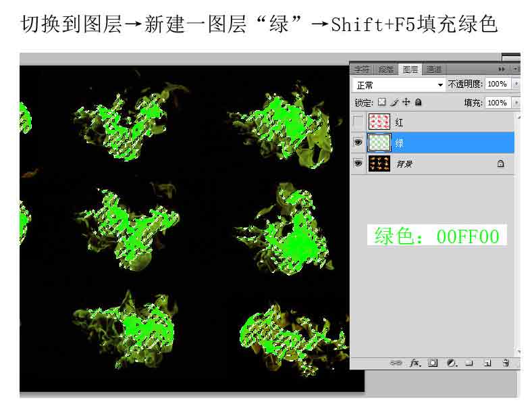
Task: Open Layers panel flyout menu
Action: 516,70
